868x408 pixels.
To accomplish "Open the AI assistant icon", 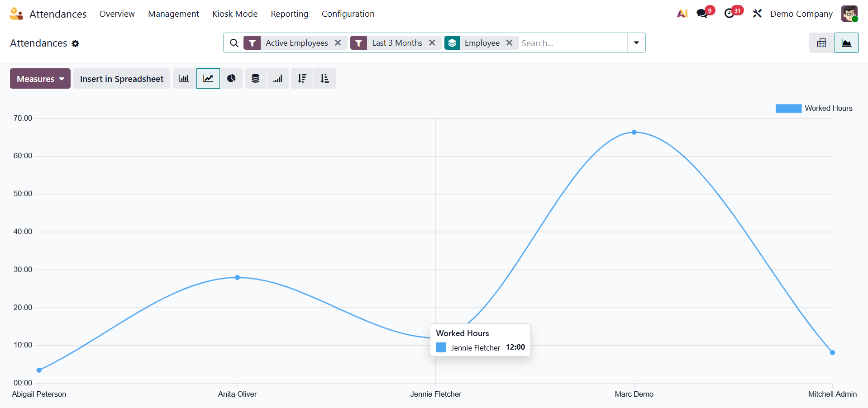I will (682, 14).
